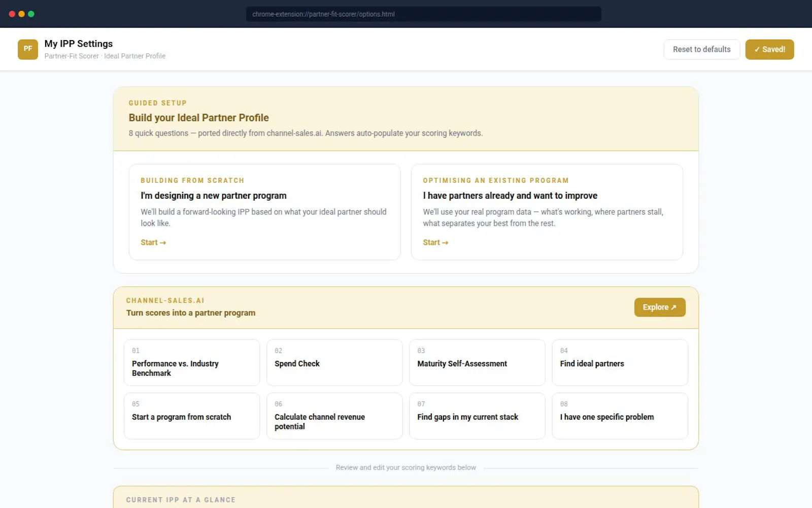Click the browser address bar URL

click(424, 14)
